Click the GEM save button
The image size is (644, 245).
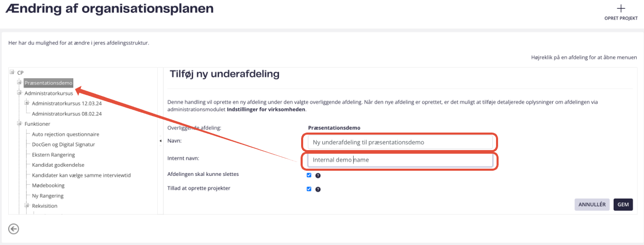pos(623,204)
